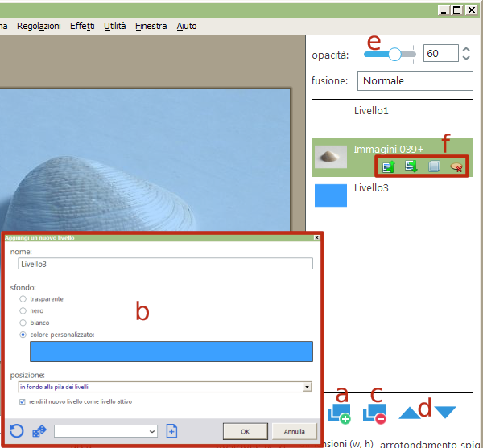
Task: Click the delete icon on Immagini 039+ layer
Action: tap(456, 166)
